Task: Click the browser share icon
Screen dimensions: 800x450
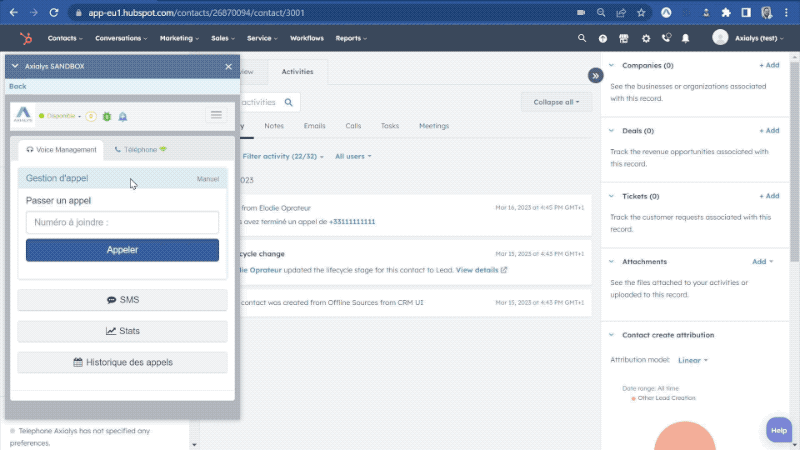Action: (x=621, y=13)
